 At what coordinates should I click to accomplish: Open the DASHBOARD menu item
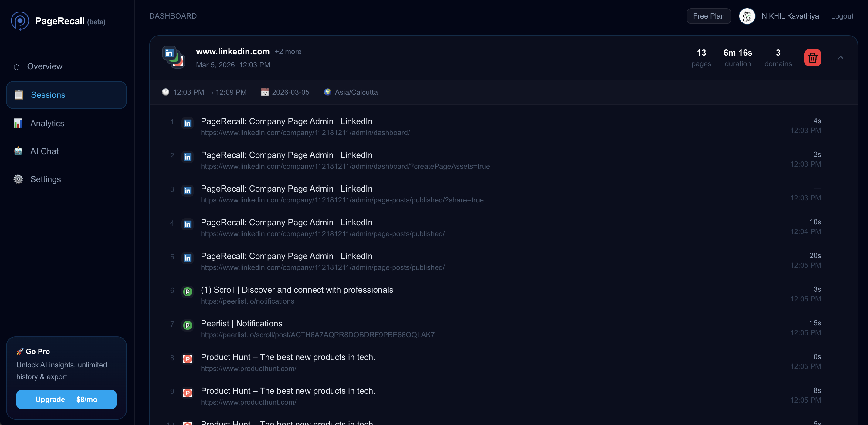(173, 16)
